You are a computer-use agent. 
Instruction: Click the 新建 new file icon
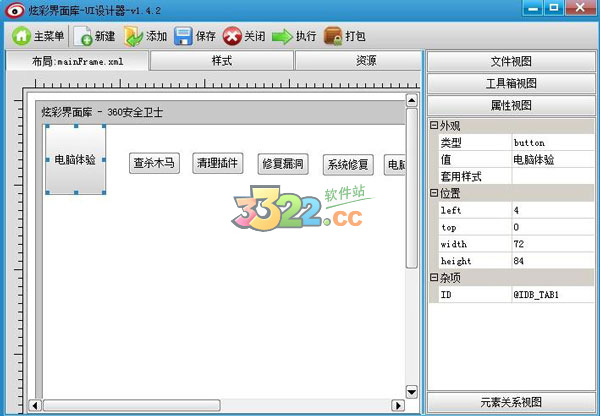[x=83, y=36]
